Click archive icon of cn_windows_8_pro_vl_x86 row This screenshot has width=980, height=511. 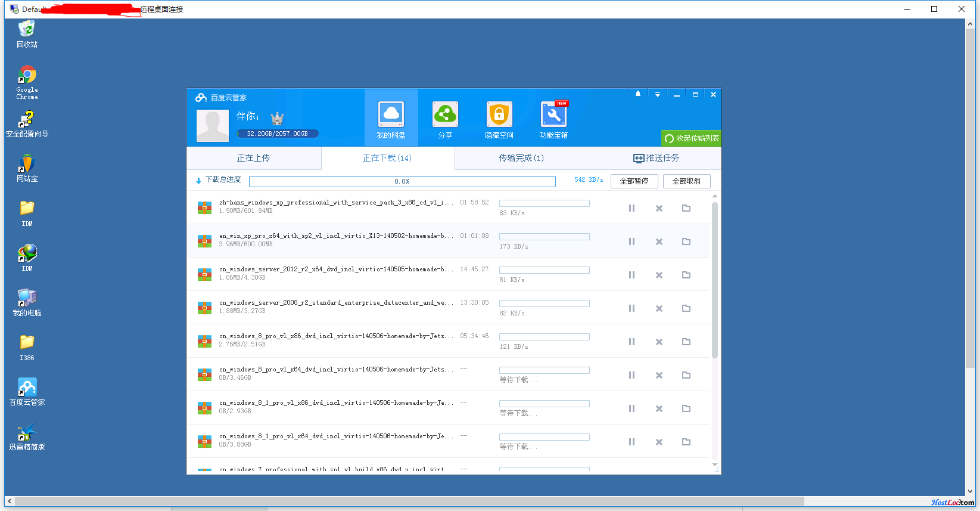(x=204, y=342)
